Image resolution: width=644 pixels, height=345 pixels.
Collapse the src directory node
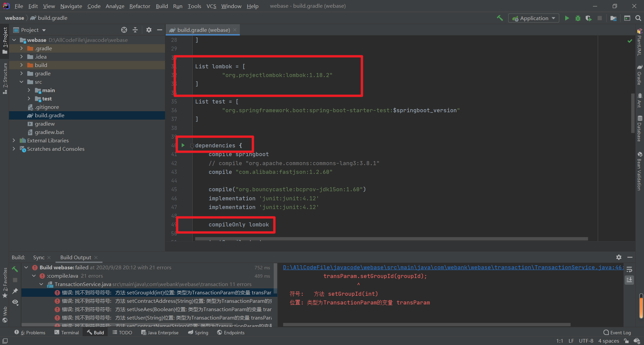22,82
